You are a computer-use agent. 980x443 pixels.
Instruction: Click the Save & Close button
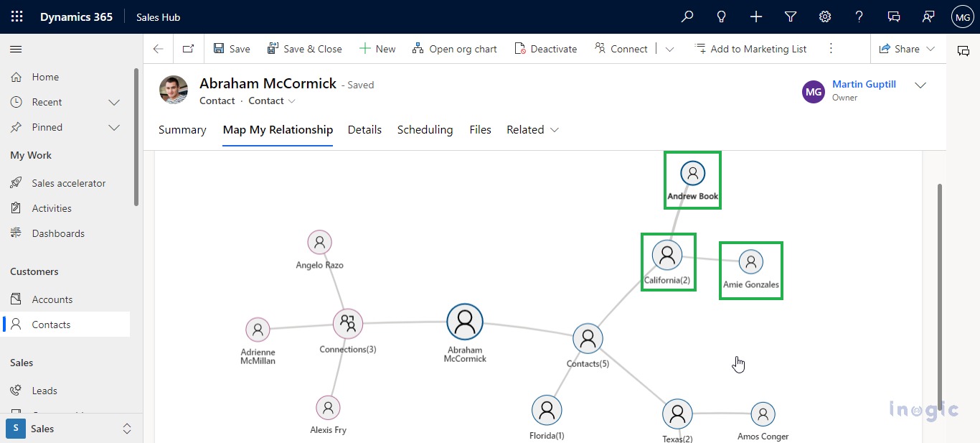[304, 49]
